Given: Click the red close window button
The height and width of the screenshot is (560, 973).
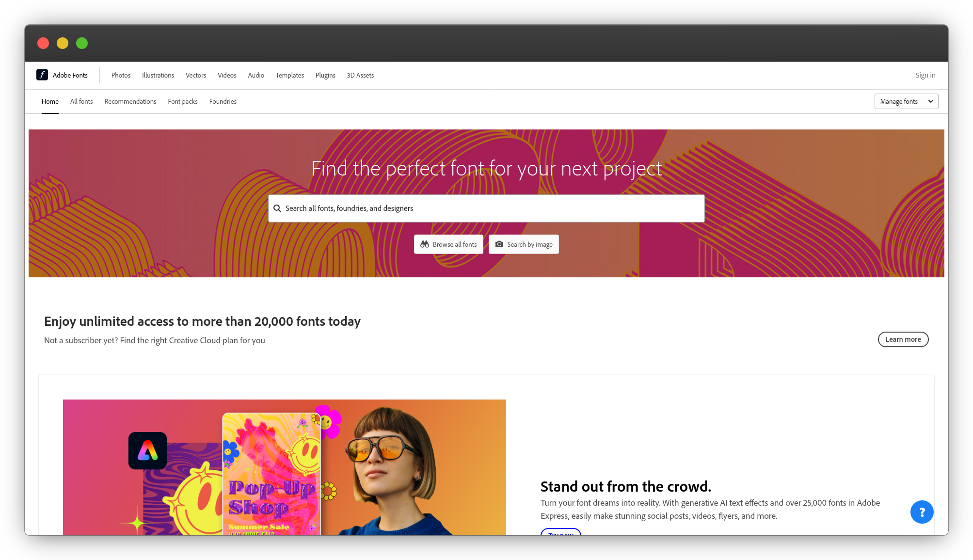Looking at the screenshot, I should coord(43,43).
